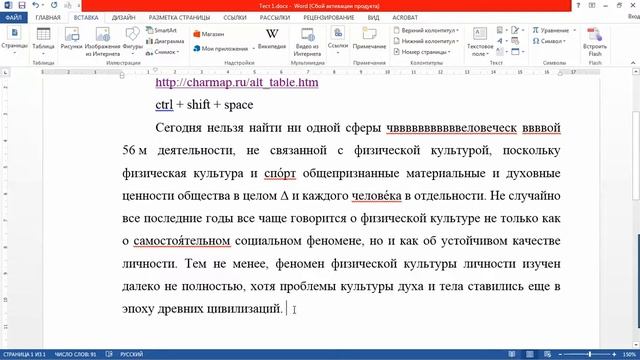This screenshot has width=640, height=360.
Task: Click the proofing check icon in status bar
Action: (109, 354)
